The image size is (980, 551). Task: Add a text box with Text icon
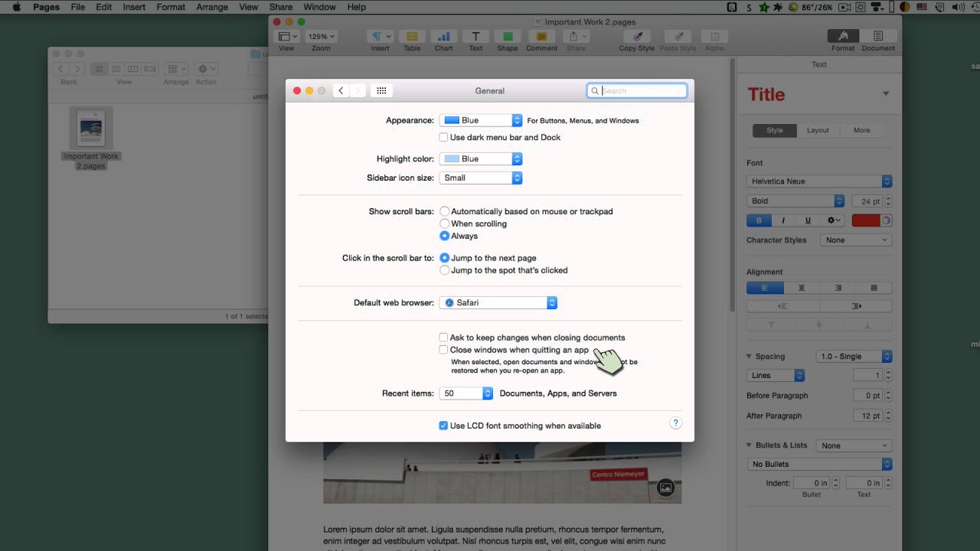[x=475, y=37]
